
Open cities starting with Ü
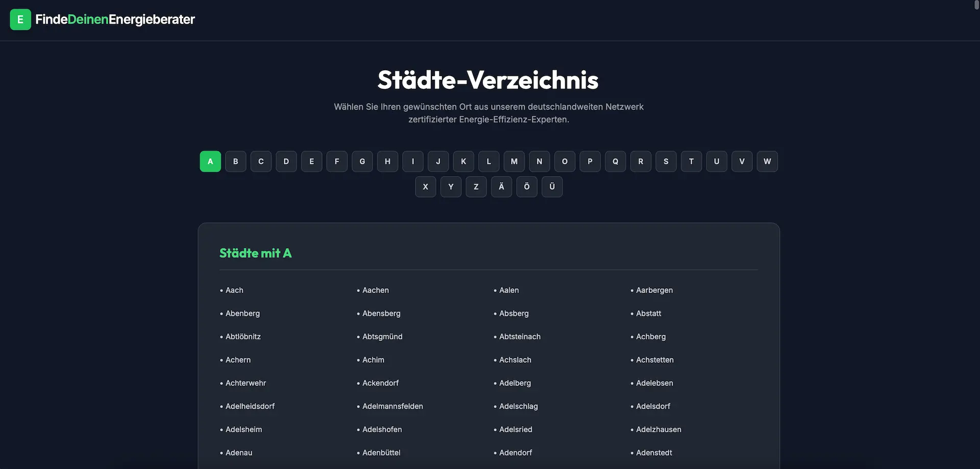point(552,187)
